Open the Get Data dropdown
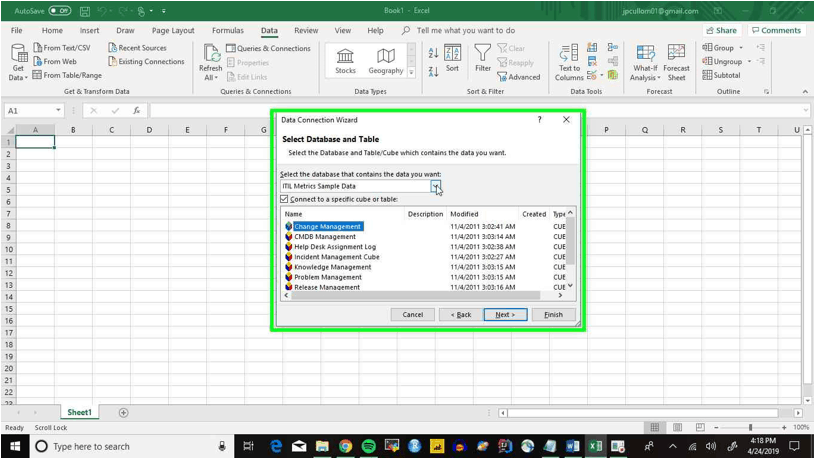814x459 pixels. 18,62
